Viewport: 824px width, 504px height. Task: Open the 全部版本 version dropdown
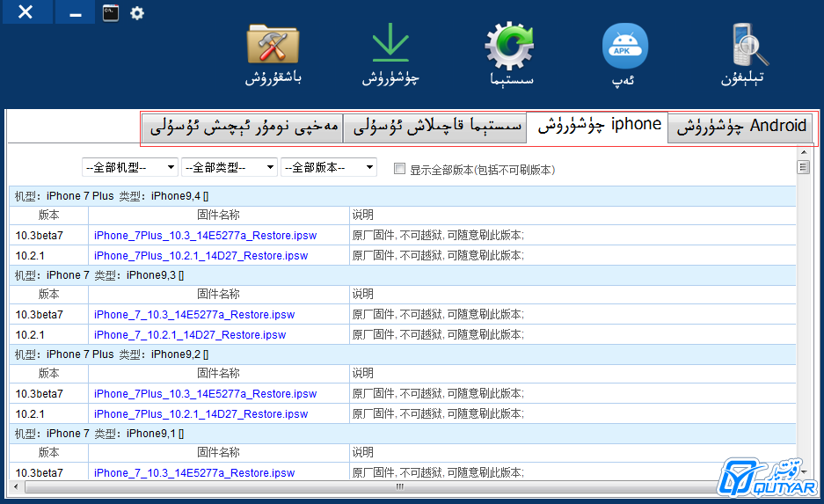[x=328, y=167]
